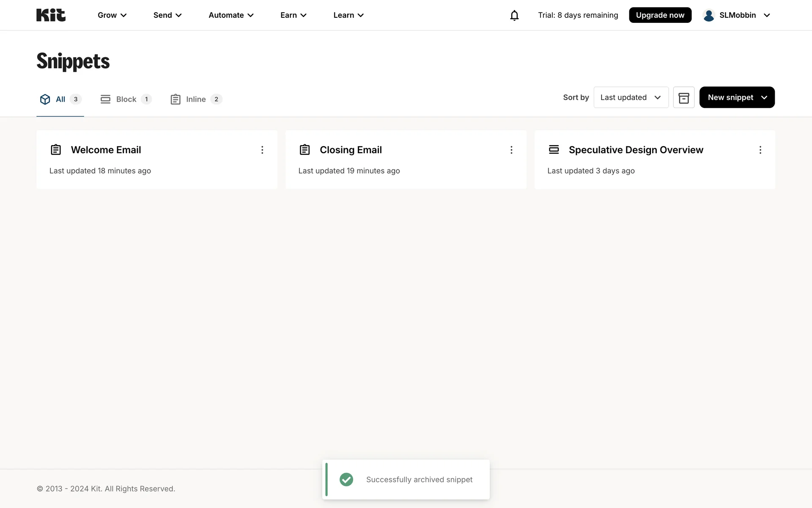Switch to the Inline tab
This screenshot has height=508, width=812.
tap(196, 99)
